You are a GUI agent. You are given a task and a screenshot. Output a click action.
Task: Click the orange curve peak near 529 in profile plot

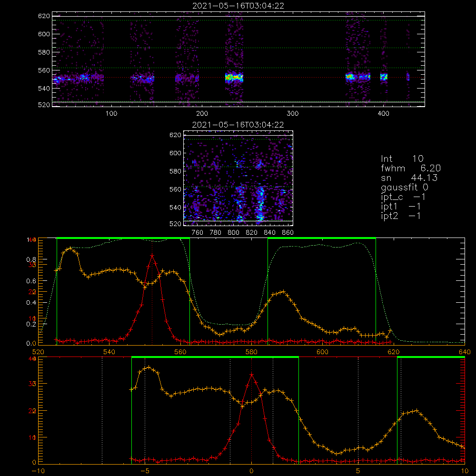[x=70, y=248]
